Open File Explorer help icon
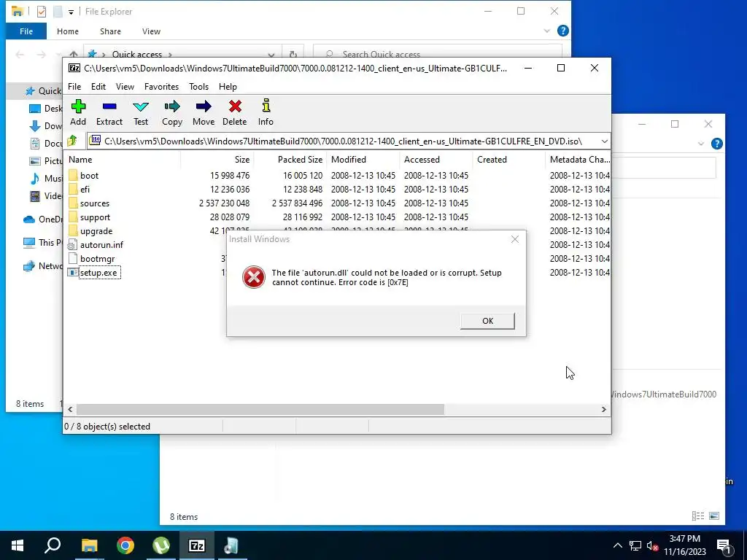Screen dimensions: 747x560 pos(562,31)
